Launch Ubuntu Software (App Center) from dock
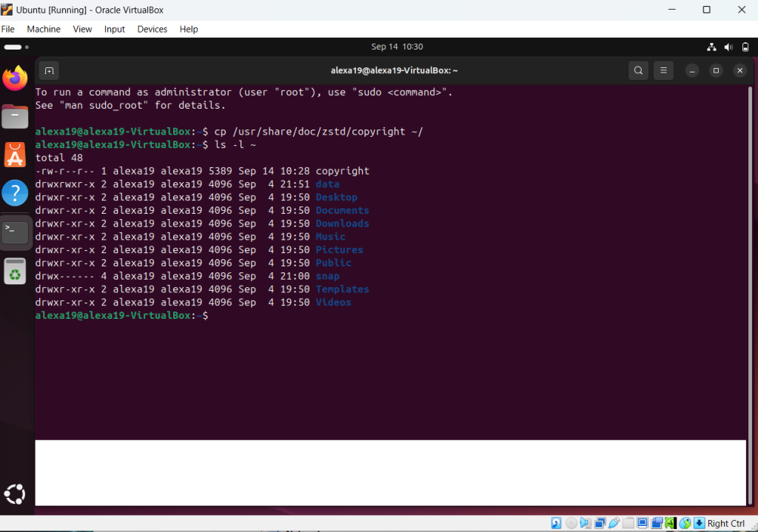 15,155
